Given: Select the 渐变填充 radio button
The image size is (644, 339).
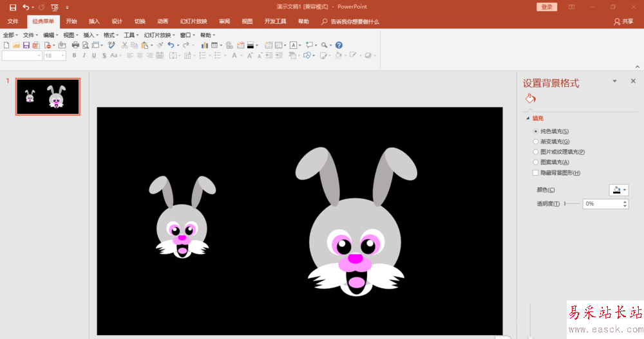Looking at the screenshot, I should [535, 142].
